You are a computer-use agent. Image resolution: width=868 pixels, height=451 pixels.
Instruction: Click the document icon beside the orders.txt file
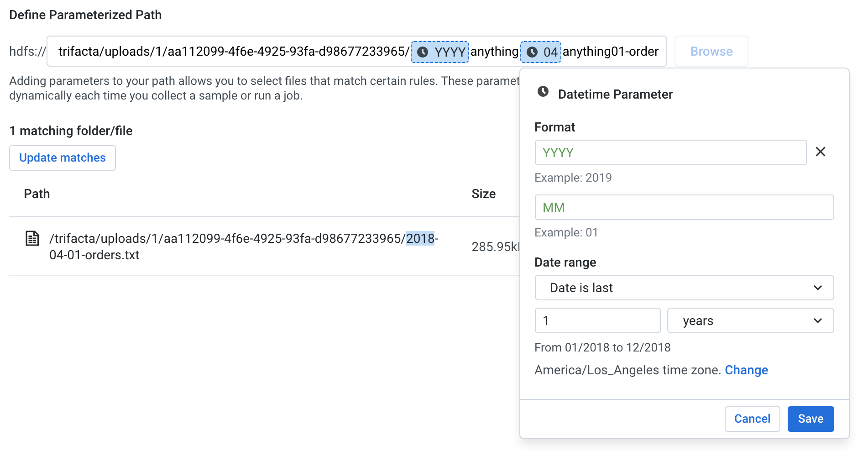click(31, 238)
